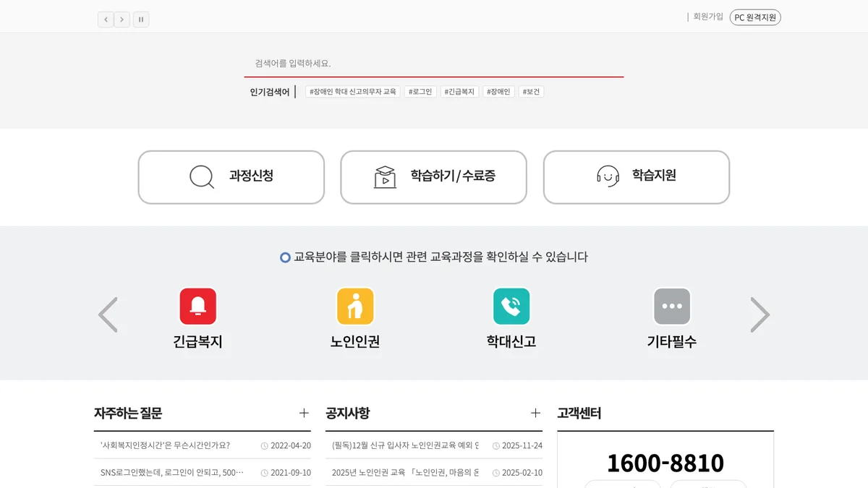
Task: Select #긴급복지 popular search tag
Action: pos(459,92)
